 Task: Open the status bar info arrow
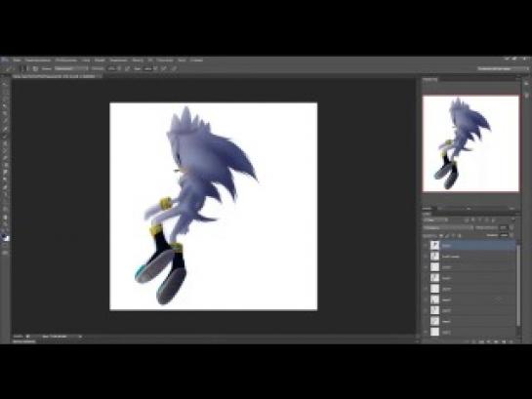[80, 337]
